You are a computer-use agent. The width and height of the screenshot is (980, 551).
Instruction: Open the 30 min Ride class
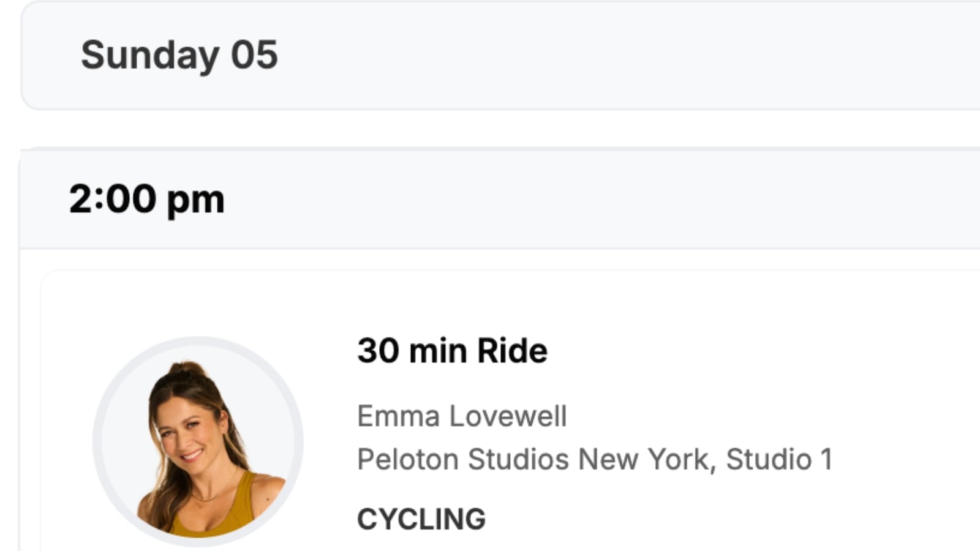(x=452, y=351)
